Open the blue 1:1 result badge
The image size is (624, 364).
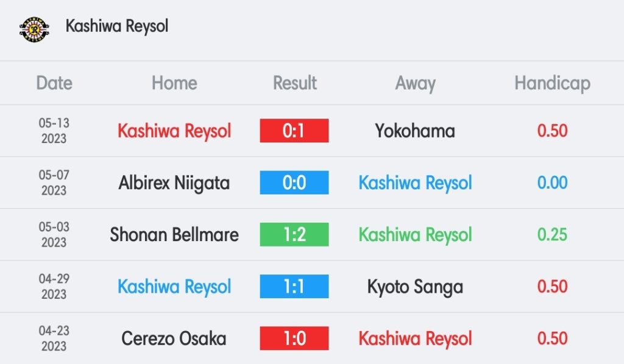point(294,287)
